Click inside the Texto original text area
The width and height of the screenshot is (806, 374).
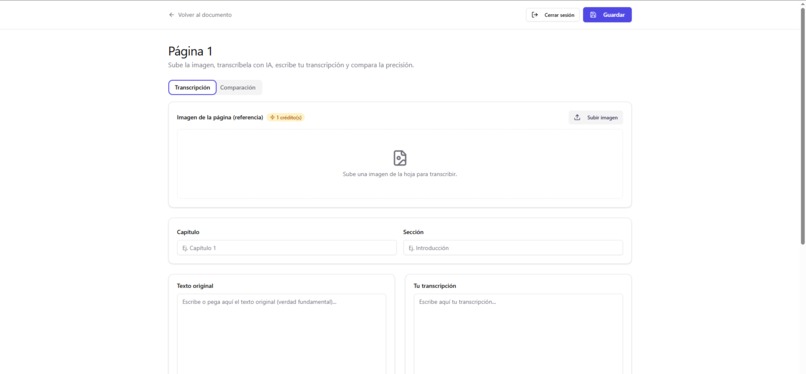[282, 334]
